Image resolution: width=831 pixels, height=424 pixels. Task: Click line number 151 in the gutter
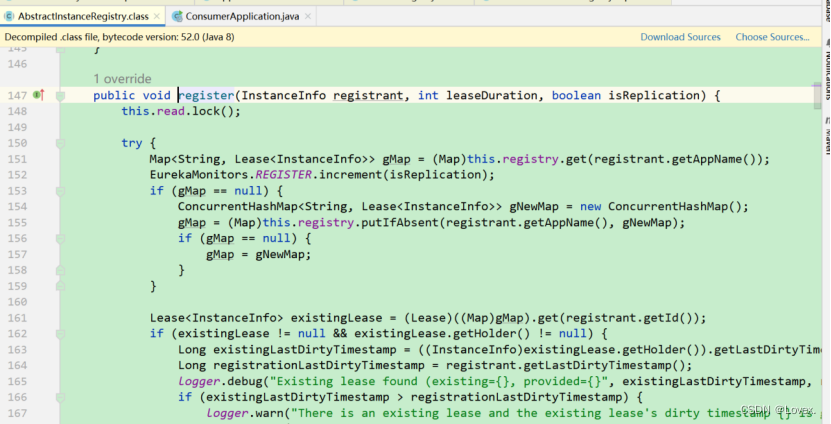(x=17, y=159)
